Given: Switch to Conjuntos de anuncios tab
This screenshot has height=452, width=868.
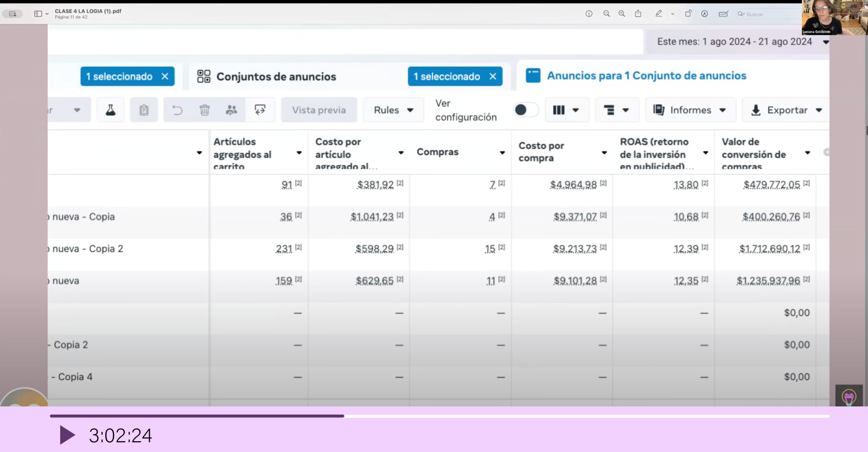Looking at the screenshot, I should coord(276,77).
